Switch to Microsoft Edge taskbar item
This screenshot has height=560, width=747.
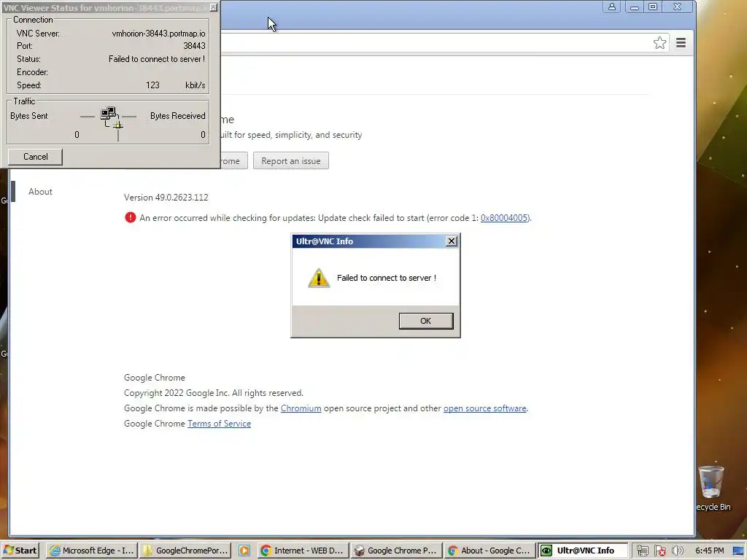pos(92,551)
